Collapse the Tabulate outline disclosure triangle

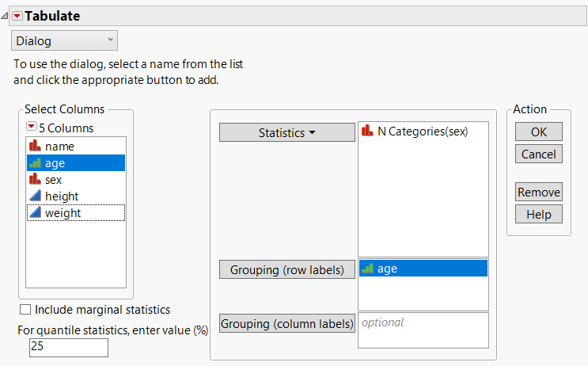click(6, 16)
